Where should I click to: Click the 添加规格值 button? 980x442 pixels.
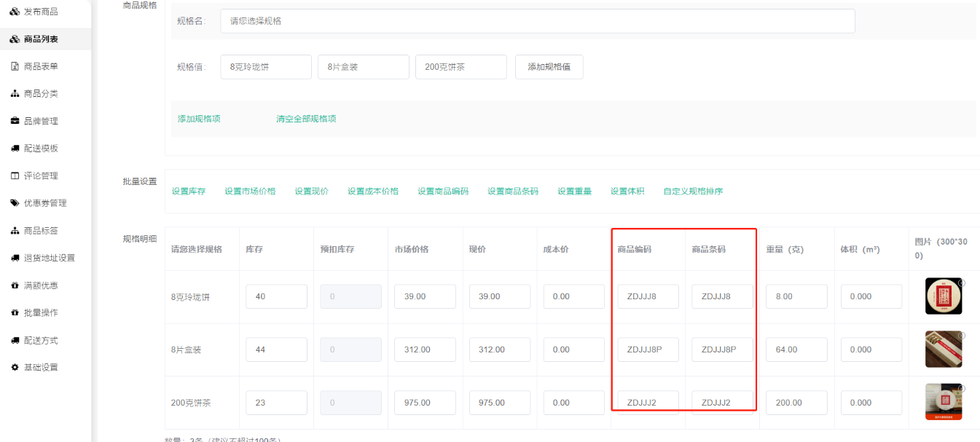[549, 67]
